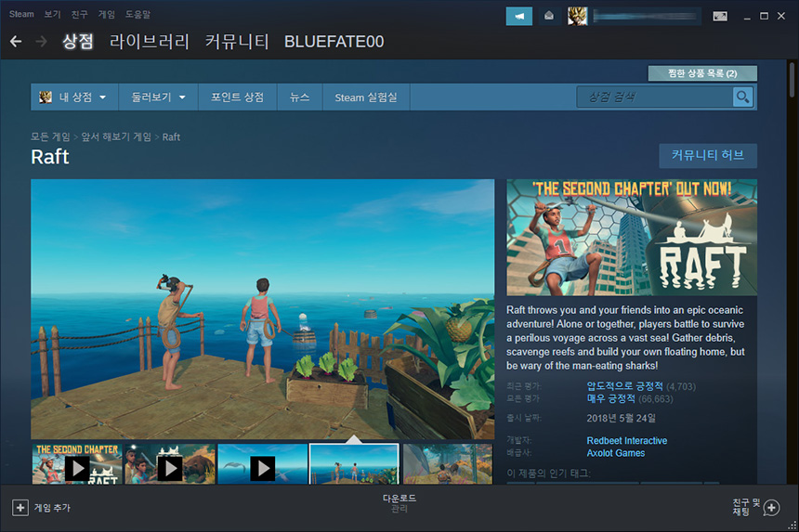
Task: Select the highlighted raft screenshot thumbnail
Action: pos(355,464)
